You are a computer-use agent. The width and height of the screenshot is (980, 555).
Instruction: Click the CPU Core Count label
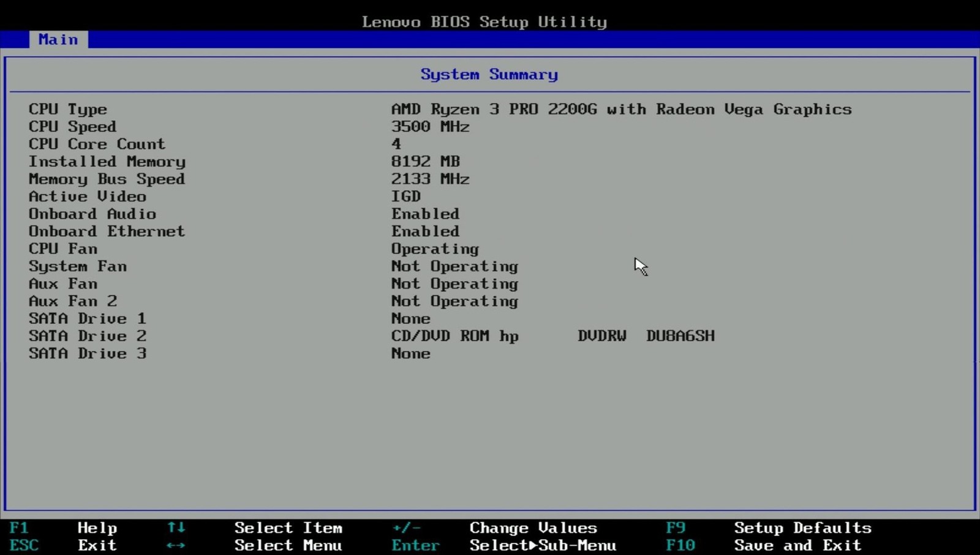(x=97, y=144)
